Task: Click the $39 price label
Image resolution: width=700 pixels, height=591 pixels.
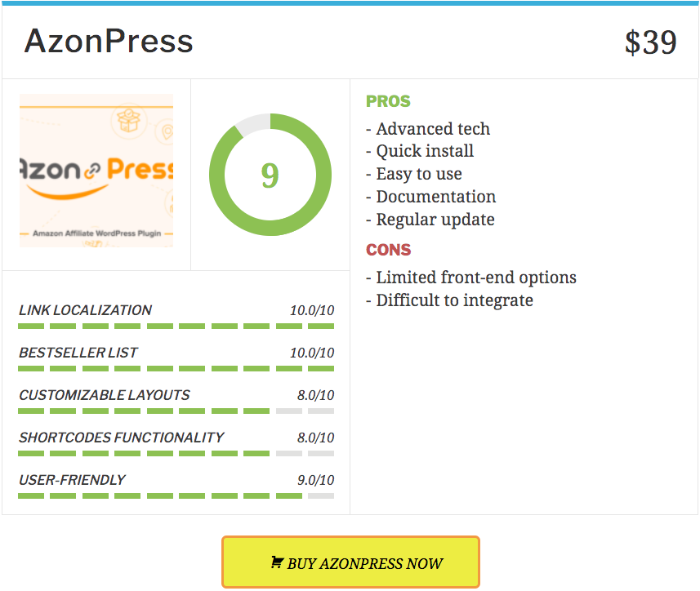Action: (x=650, y=42)
